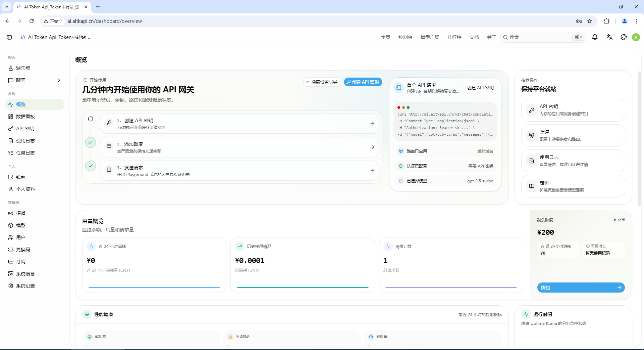Click the ¥200 remaining balance value

point(546,232)
